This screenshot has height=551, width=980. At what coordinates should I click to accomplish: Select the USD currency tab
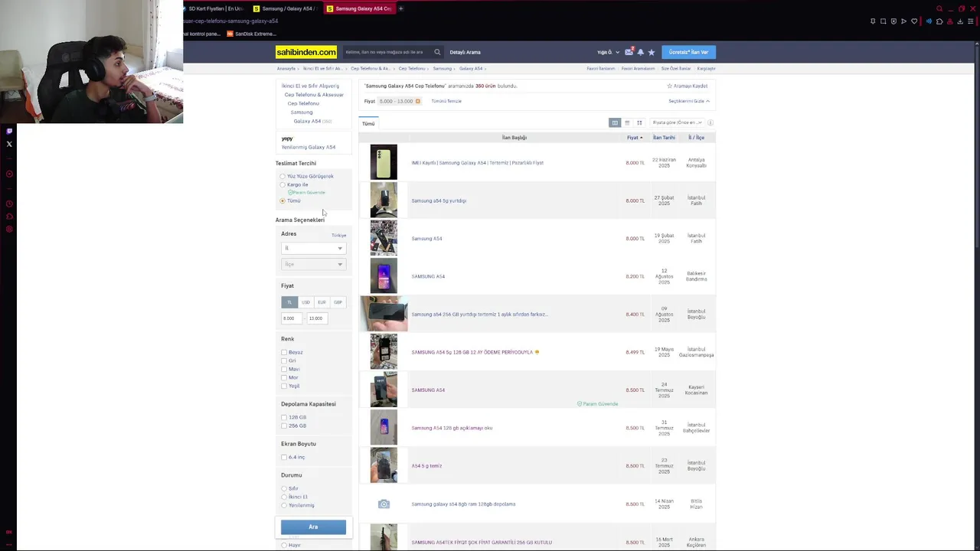tap(305, 302)
